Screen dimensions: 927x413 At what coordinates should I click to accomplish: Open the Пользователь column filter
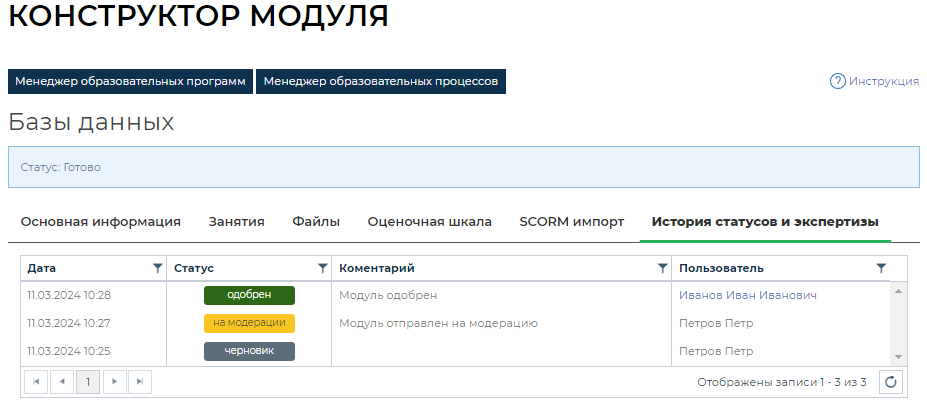[881, 268]
